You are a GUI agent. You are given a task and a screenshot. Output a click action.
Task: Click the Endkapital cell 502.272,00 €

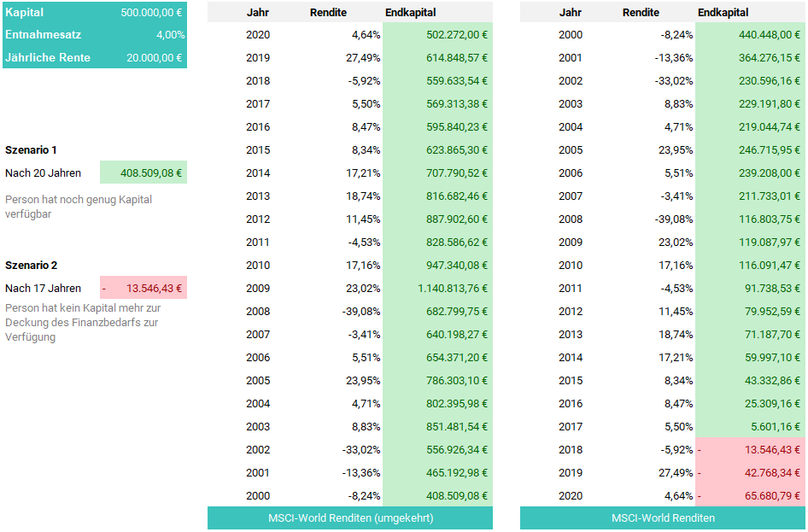(x=457, y=35)
